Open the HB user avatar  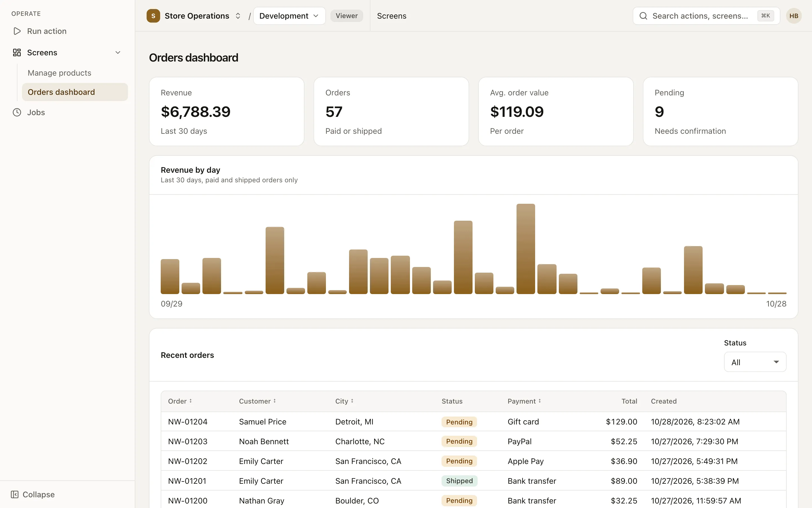point(794,16)
